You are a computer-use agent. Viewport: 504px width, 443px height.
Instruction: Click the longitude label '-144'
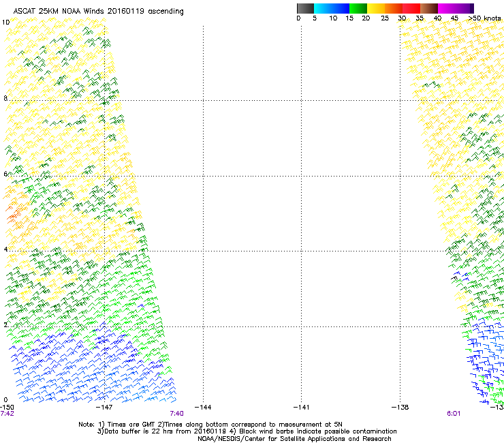pyautogui.click(x=203, y=408)
